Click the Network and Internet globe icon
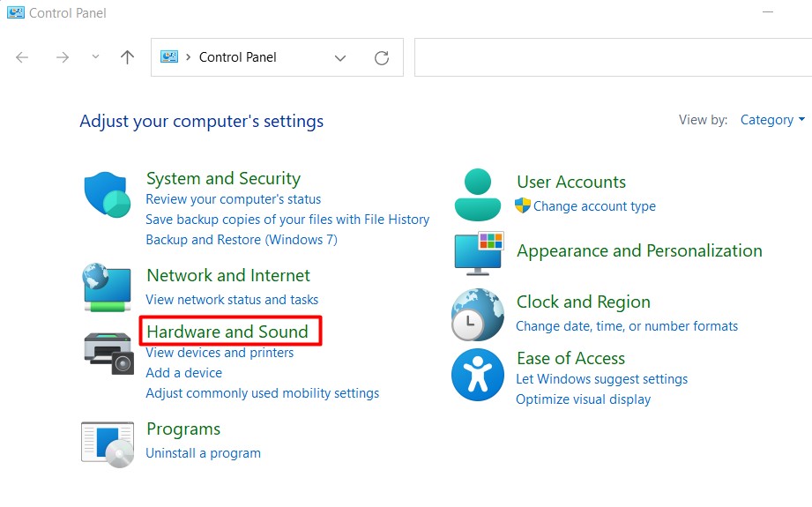The image size is (812, 507). pyautogui.click(x=108, y=287)
